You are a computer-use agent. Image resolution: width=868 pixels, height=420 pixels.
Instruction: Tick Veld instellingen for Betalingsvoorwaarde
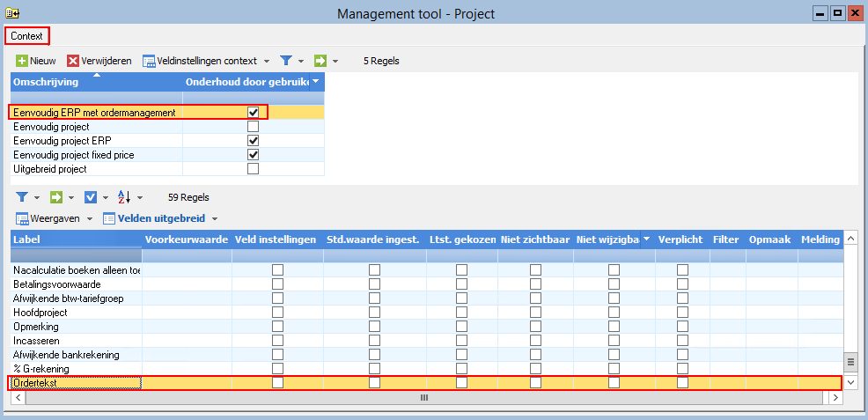point(277,284)
